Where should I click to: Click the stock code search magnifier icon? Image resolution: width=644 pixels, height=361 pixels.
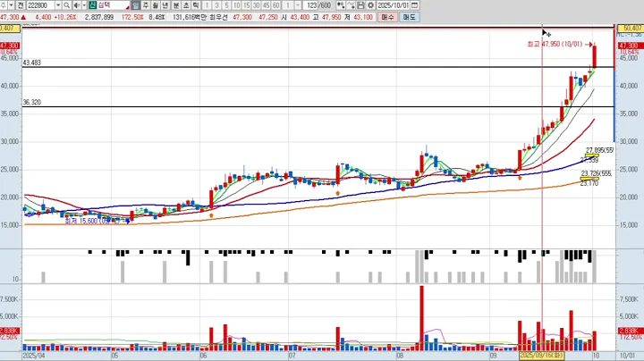point(66,5)
